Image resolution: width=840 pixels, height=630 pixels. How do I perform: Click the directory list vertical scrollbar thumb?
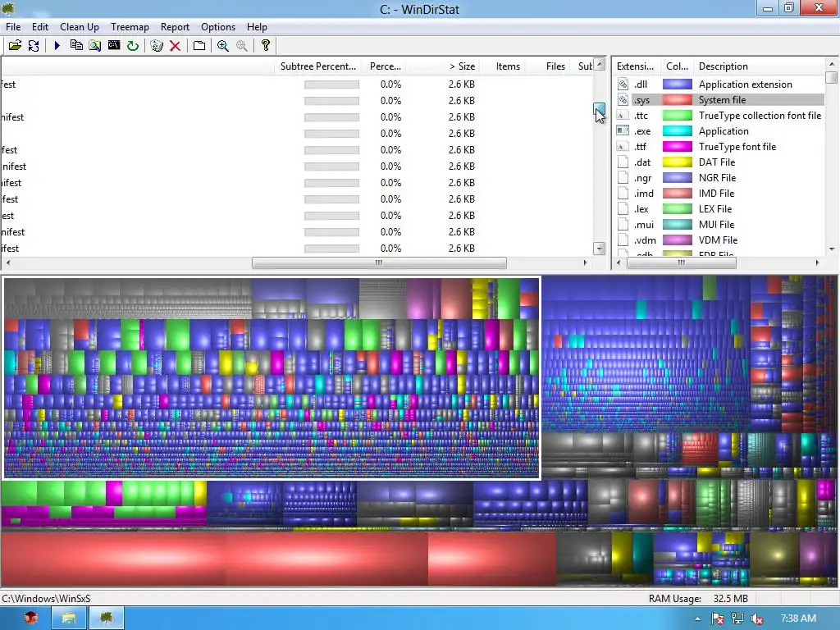point(599,110)
